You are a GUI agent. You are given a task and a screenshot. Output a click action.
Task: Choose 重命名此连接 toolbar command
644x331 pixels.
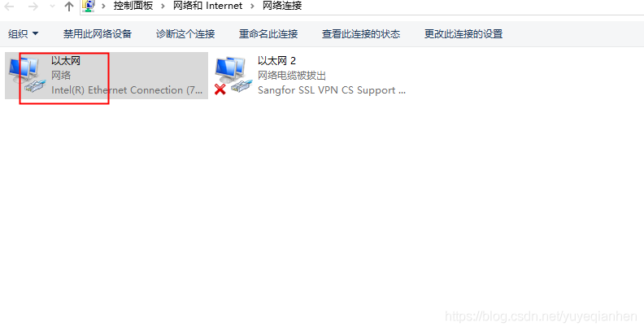coord(268,33)
